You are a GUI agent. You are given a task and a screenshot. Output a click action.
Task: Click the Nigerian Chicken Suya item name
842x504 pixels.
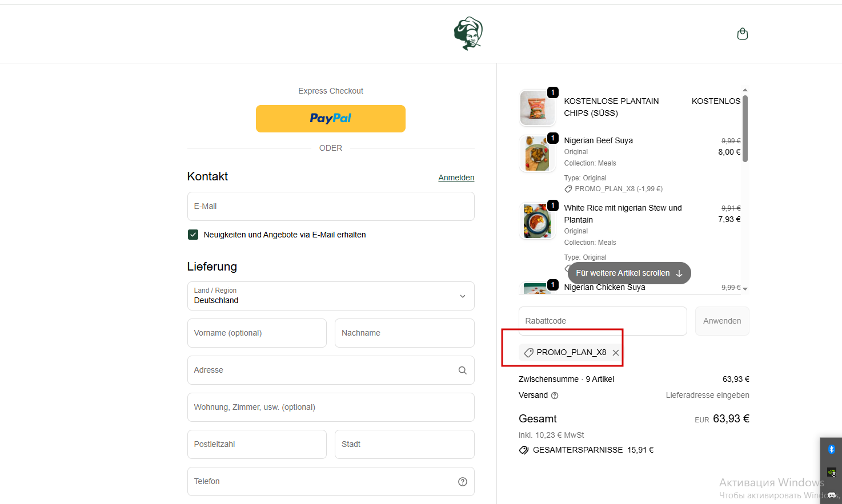click(604, 287)
